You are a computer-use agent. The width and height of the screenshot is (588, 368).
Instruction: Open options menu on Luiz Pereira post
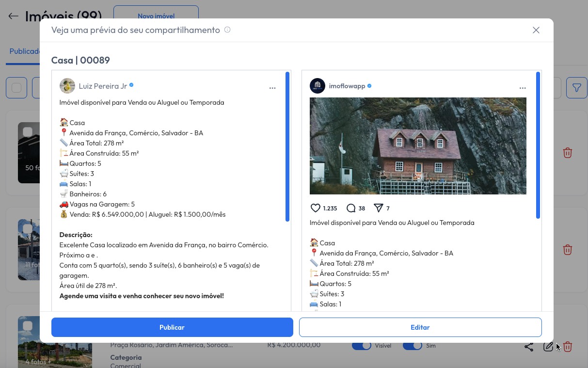click(272, 88)
